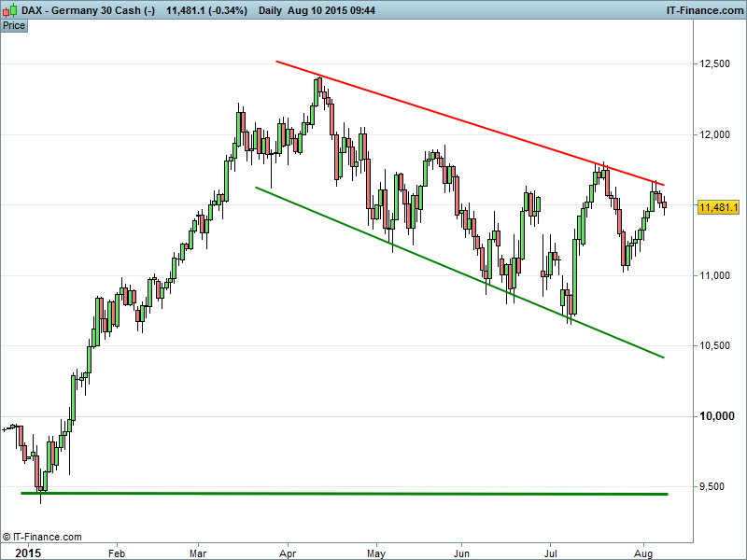Click the yellow 11,481.1 current price tag
747x560 pixels.
tap(719, 207)
